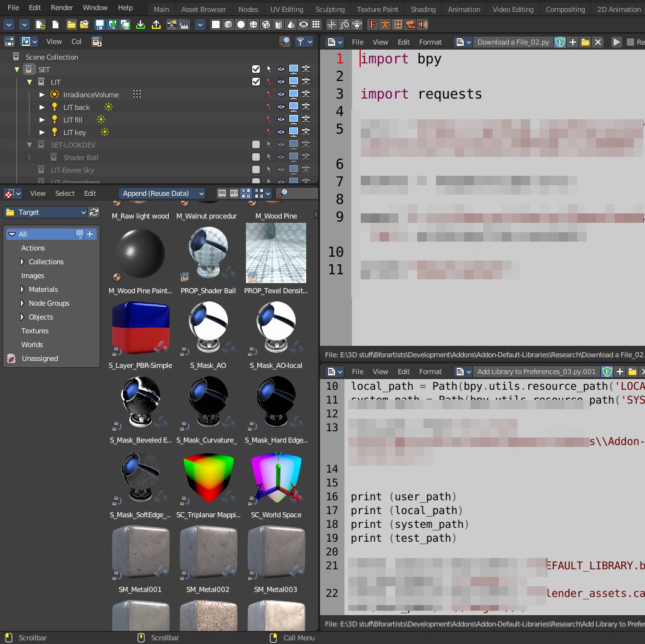Add a Grid mesh primitive
This screenshot has height=644, width=645.
(x=316, y=24)
